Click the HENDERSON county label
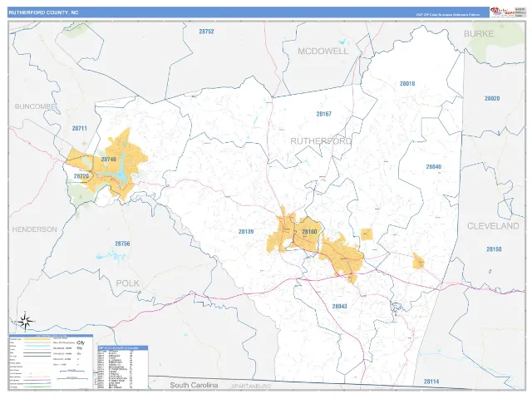Screen dimensions: 532x399 click(35, 229)
